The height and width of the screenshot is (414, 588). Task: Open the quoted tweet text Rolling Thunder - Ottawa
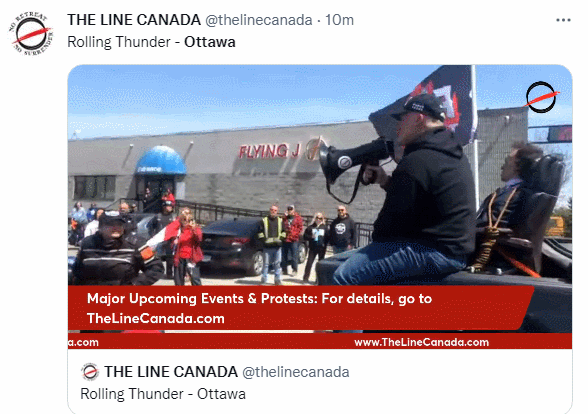click(x=163, y=394)
